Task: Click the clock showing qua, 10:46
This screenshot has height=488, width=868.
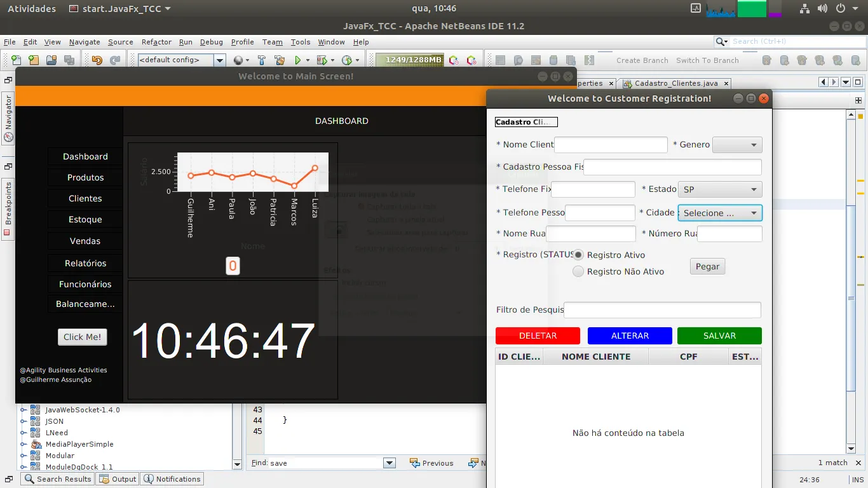Action: 434,9
